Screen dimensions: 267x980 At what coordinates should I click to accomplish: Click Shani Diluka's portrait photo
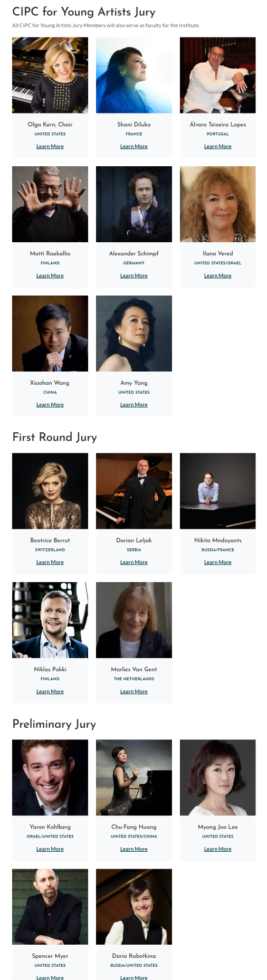(134, 75)
